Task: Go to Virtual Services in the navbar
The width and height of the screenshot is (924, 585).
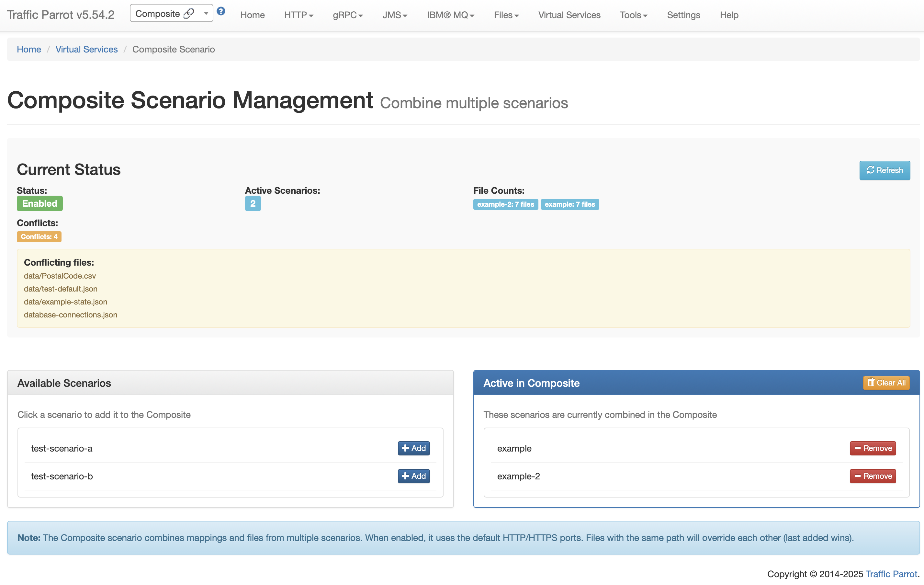Action: (x=569, y=15)
